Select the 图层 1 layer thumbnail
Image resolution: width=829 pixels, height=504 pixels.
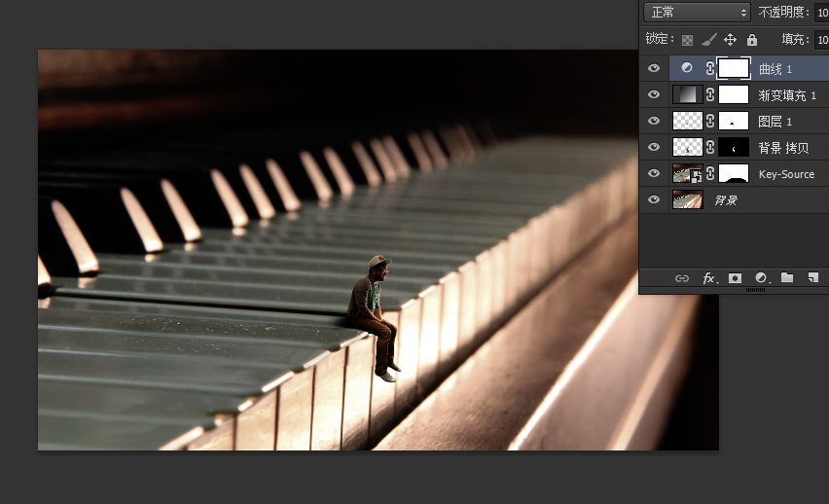(x=687, y=121)
